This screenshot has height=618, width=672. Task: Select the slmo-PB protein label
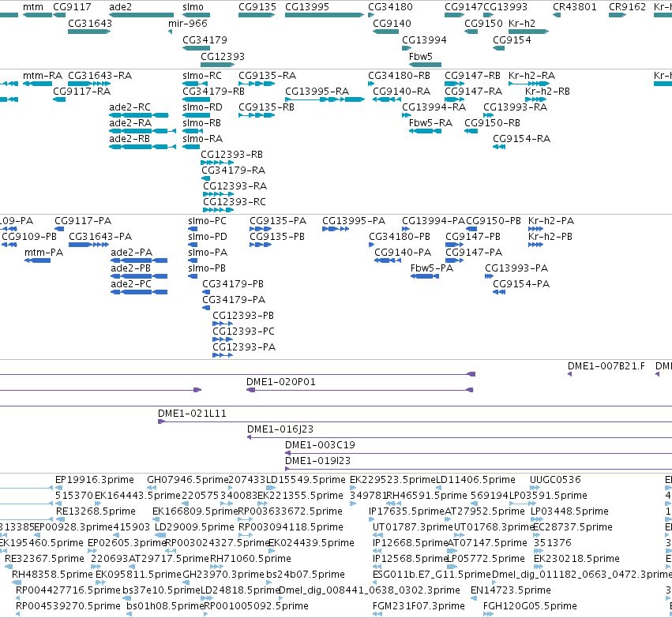coord(207,268)
